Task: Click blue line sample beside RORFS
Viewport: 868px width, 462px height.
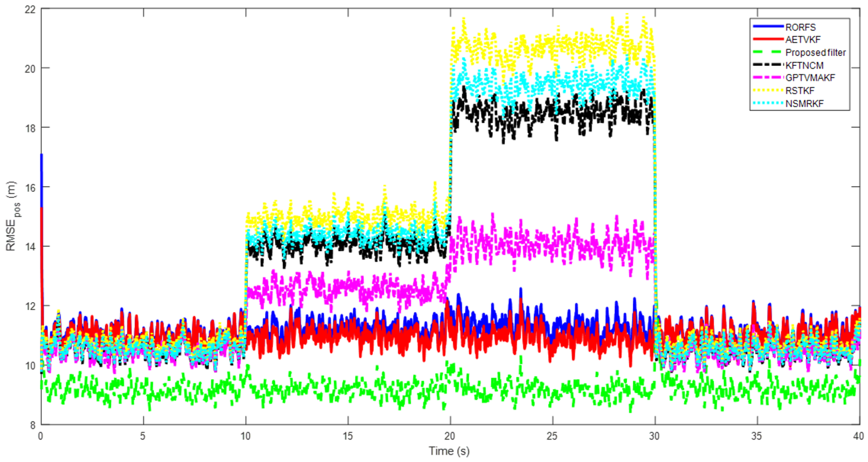Action: [x=768, y=26]
